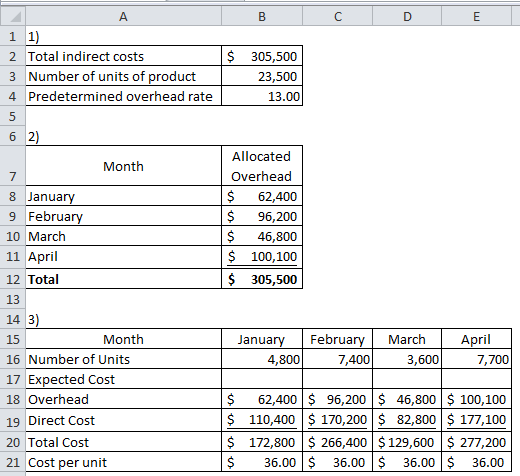Click the 177,100 direct cost cell
The height and width of the screenshot is (476, 520).
(x=476, y=420)
